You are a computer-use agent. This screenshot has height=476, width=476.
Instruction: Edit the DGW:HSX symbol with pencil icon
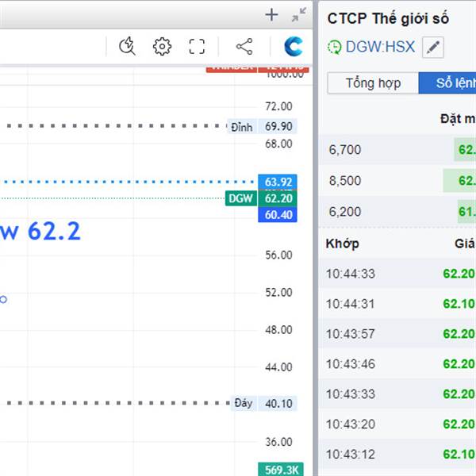[x=433, y=48]
